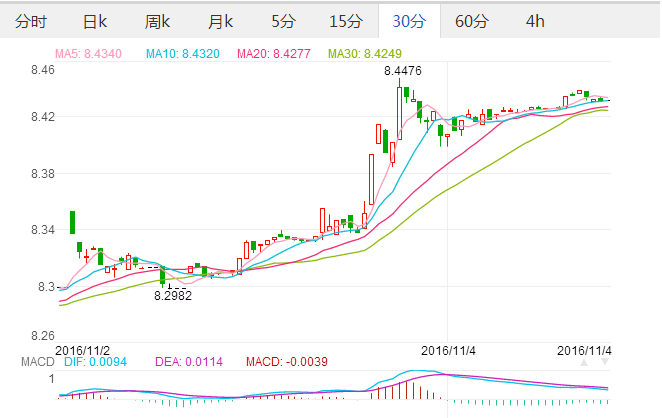The width and height of the screenshot is (662, 418).
Task: Click the MACD label at chart bottom left
Action: [37, 361]
